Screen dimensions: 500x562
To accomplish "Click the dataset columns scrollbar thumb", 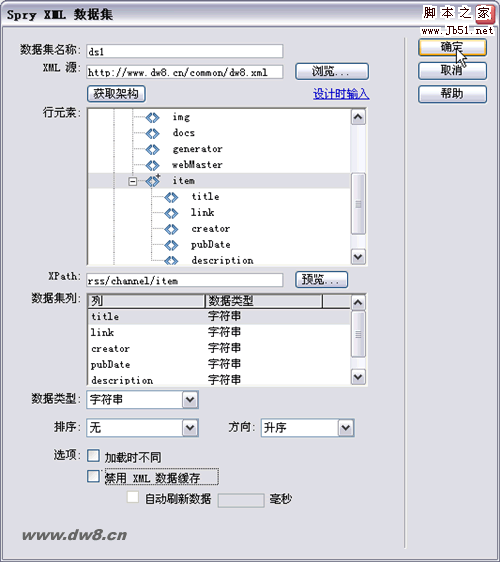I will click(358, 334).
